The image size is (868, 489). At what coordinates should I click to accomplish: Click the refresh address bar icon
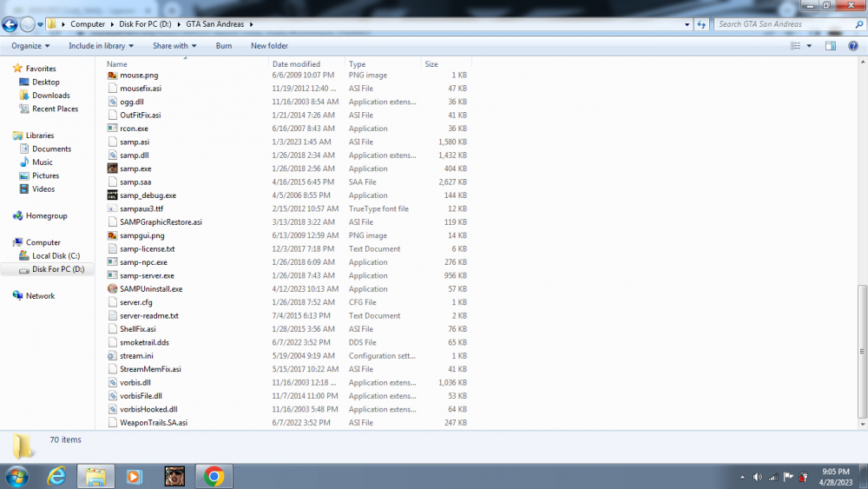point(701,24)
